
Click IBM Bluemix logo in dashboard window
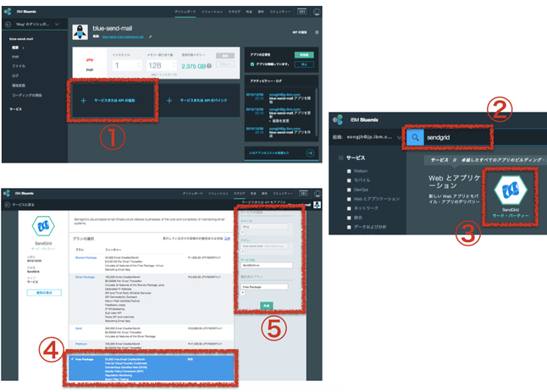[8, 12]
